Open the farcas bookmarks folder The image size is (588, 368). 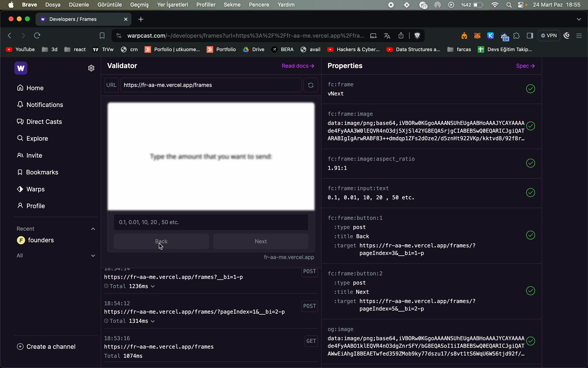point(459,49)
